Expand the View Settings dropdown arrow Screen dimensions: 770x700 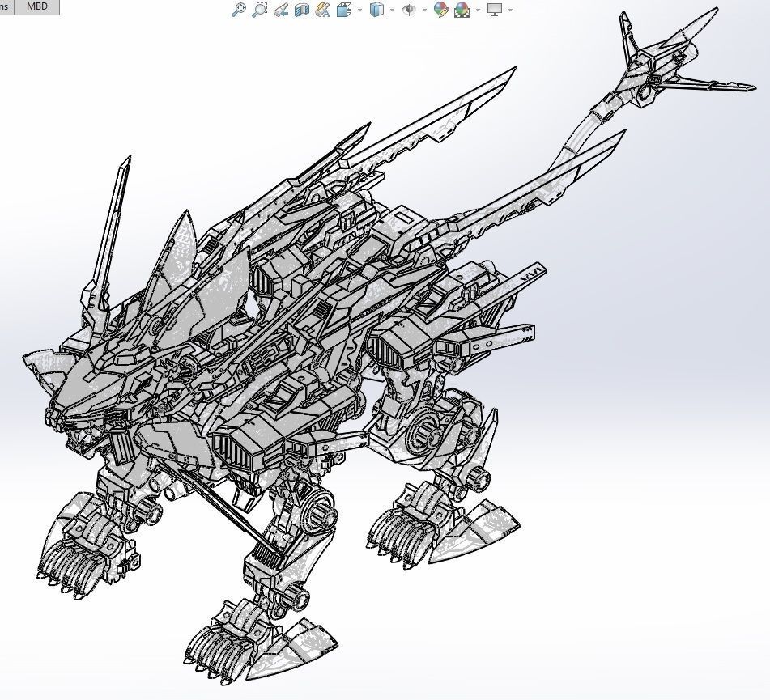[511, 10]
